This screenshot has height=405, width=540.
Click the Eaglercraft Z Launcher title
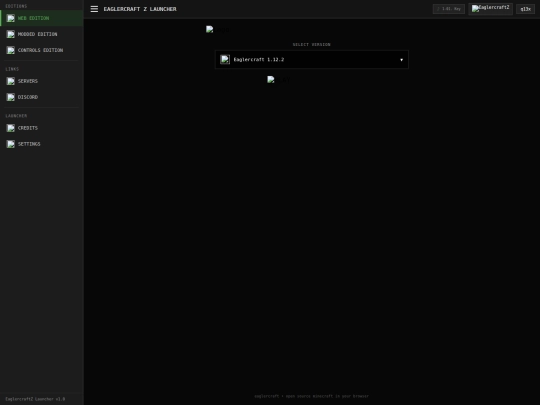point(140,9)
